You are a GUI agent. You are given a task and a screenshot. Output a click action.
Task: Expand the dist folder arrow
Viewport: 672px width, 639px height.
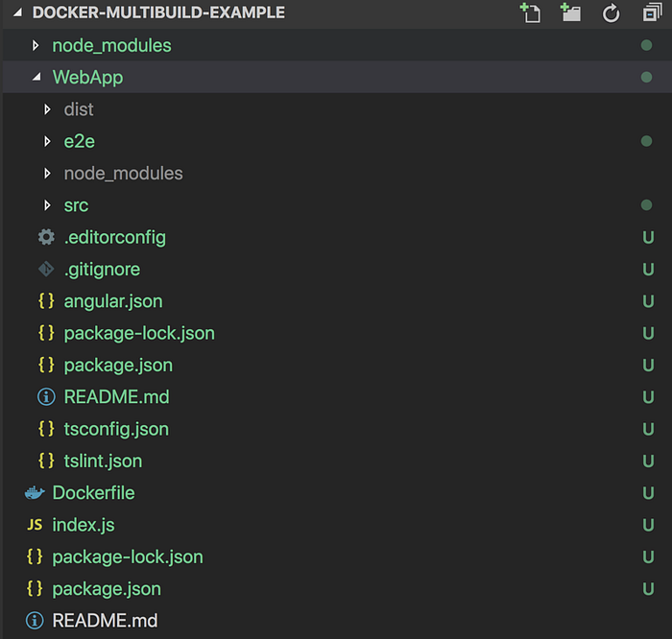point(47,109)
